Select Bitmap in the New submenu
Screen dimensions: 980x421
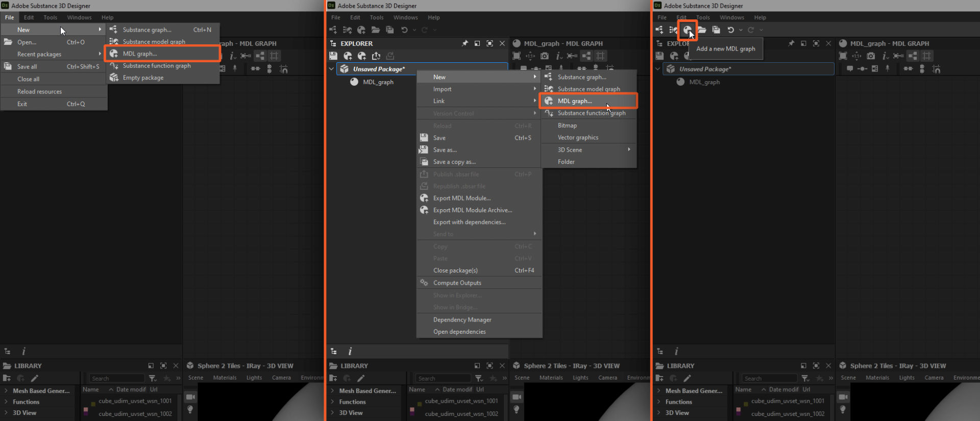pyautogui.click(x=589, y=125)
